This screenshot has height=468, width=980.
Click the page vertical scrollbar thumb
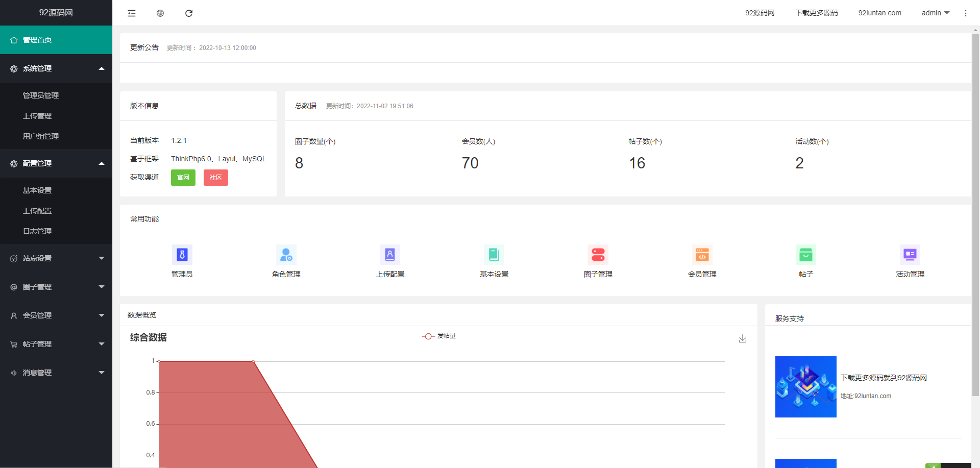975,214
